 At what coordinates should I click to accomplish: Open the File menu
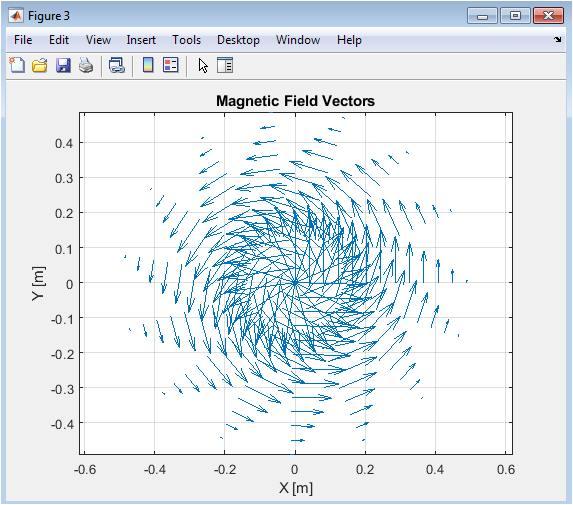[23, 39]
